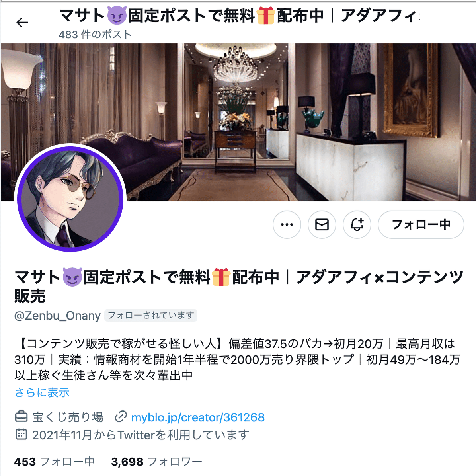This screenshot has width=476, height=476.
Task: View the hotel lobby banner image
Action: click(239, 122)
